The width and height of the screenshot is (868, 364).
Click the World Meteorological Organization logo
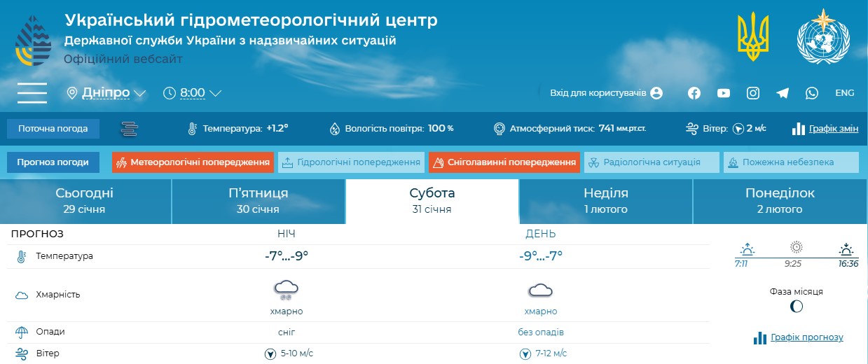[x=822, y=37]
